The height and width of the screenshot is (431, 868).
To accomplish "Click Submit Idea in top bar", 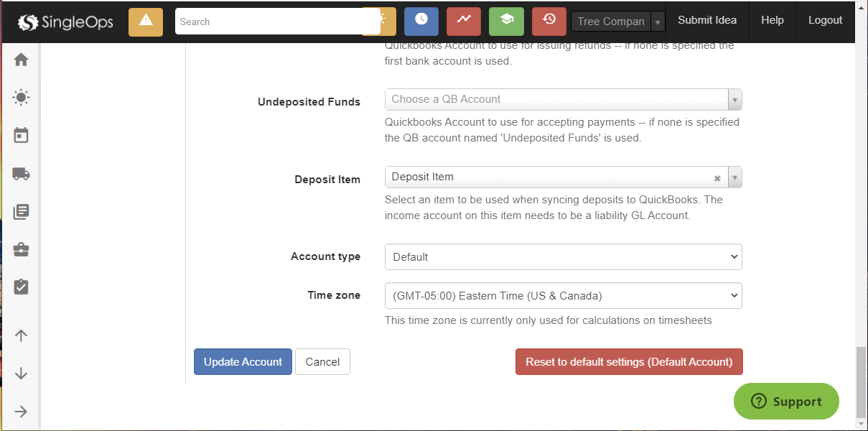I will click(707, 20).
